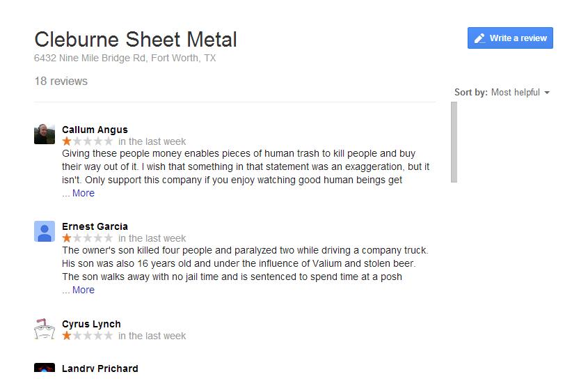Click the Cleburne Sheet Metal title

click(x=136, y=40)
